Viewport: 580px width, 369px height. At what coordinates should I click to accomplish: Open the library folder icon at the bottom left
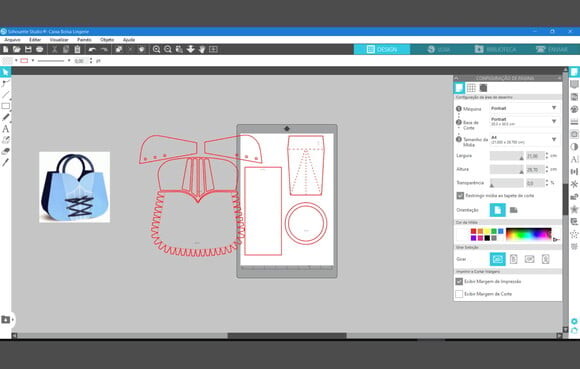[x=6, y=319]
